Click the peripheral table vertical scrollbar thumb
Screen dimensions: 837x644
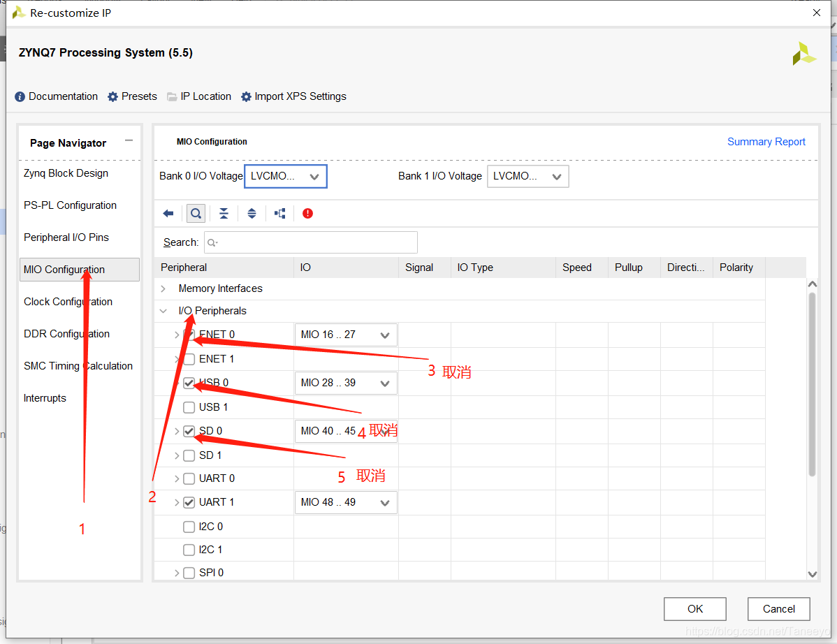(813, 384)
